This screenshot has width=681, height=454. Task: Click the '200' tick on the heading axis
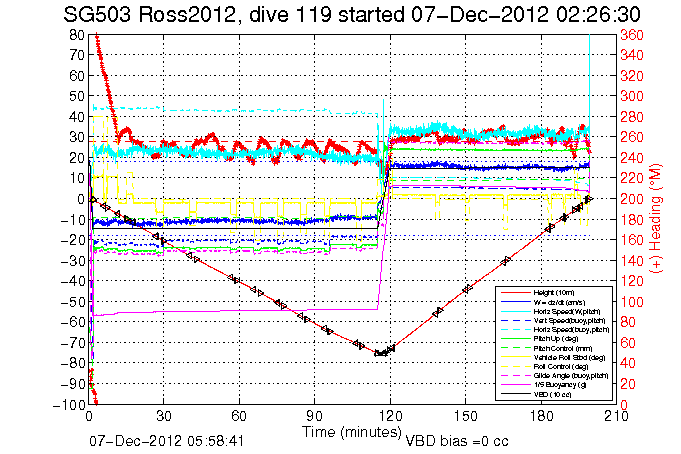pyautogui.click(x=632, y=199)
